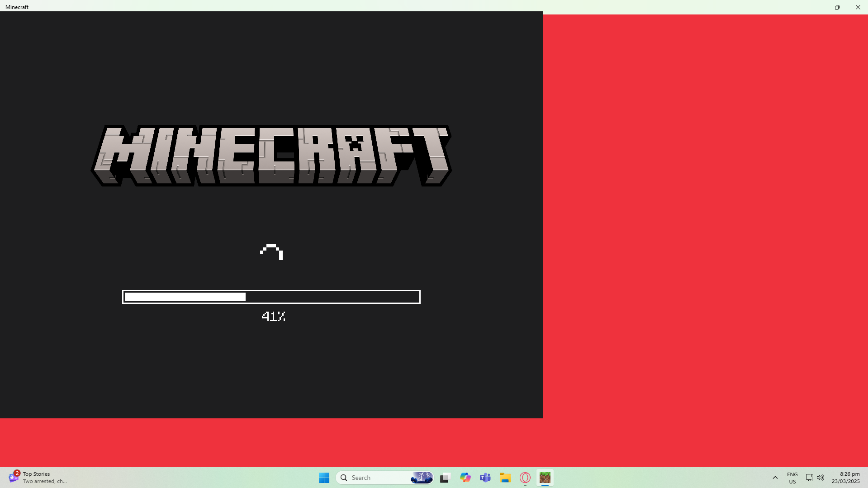Open the Windows Start menu

pos(324,478)
